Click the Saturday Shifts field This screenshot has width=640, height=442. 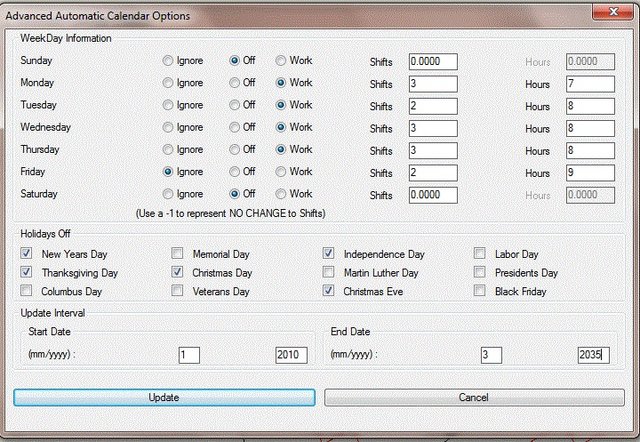click(x=433, y=195)
